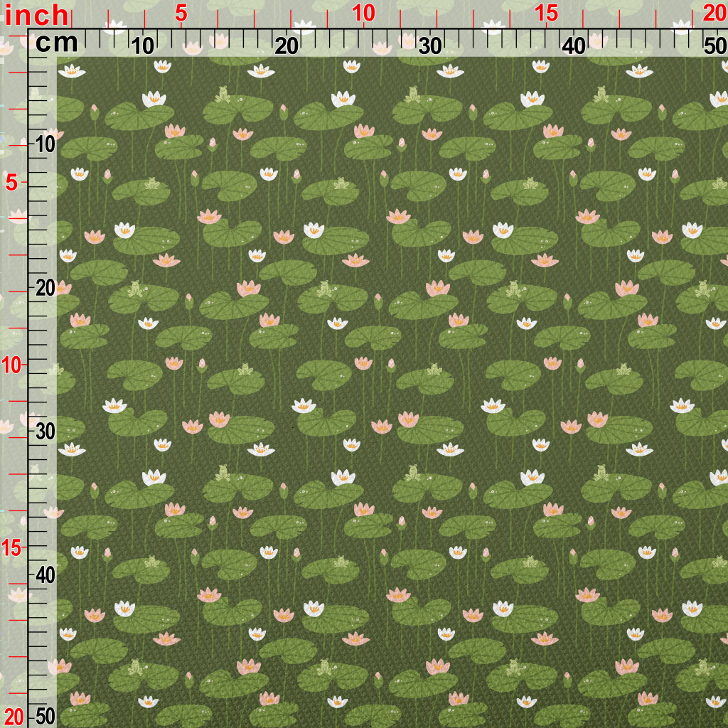Choose the black 40 on the vertical cm ruler
Screen dimensions: 728x728
(x=45, y=576)
